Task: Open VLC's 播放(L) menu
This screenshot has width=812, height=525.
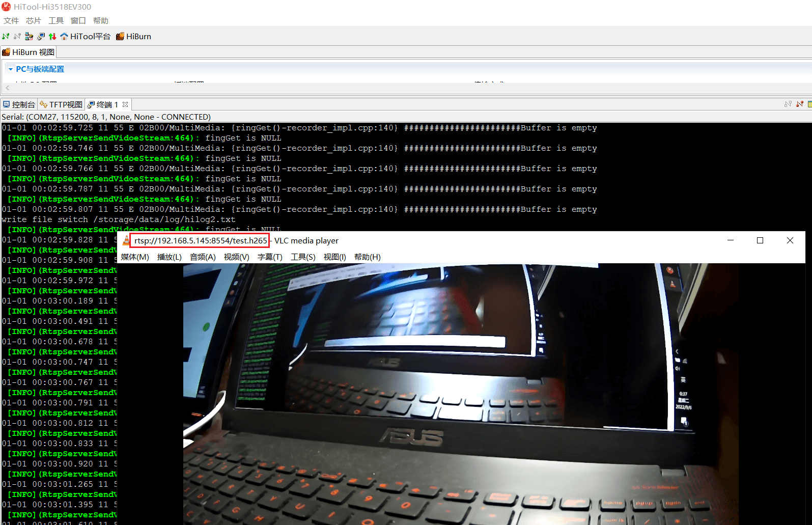Action: pos(169,257)
